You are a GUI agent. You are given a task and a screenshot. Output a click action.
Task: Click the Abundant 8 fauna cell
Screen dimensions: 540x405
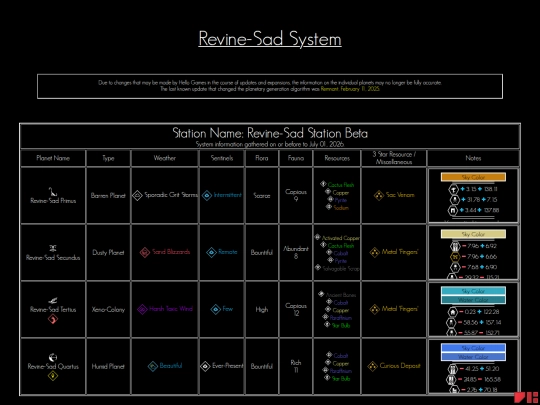pyautogui.click(x=296, y=252)
